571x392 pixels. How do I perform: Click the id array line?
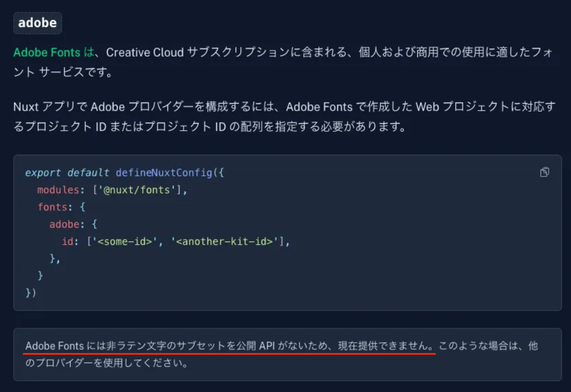click(x=172, y=241)
